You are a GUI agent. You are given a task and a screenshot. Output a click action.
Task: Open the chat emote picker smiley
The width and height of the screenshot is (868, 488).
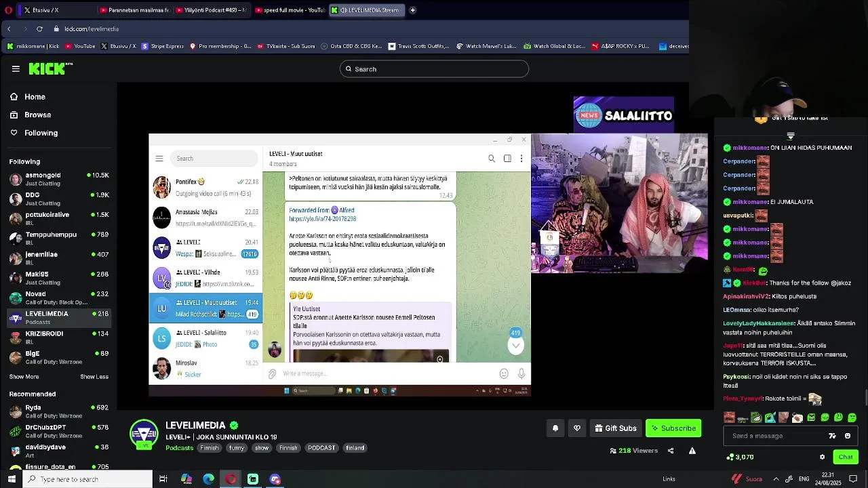click(x=848, y=436)
